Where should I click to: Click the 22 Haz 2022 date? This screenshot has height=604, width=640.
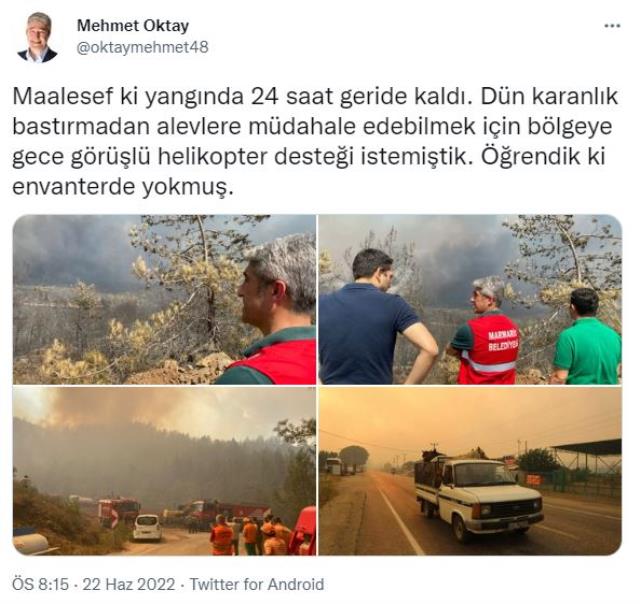(x=129, y=584)
